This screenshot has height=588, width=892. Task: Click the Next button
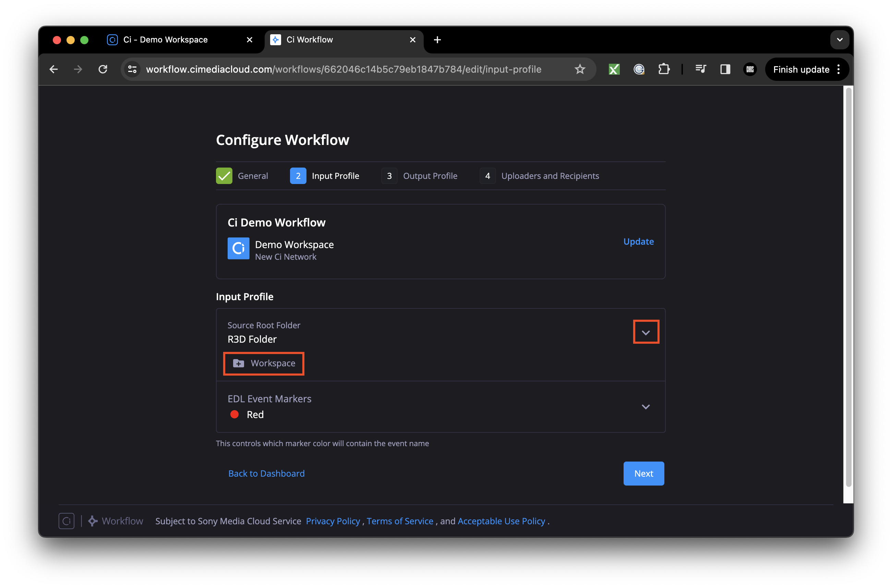[x=643, y=473]
